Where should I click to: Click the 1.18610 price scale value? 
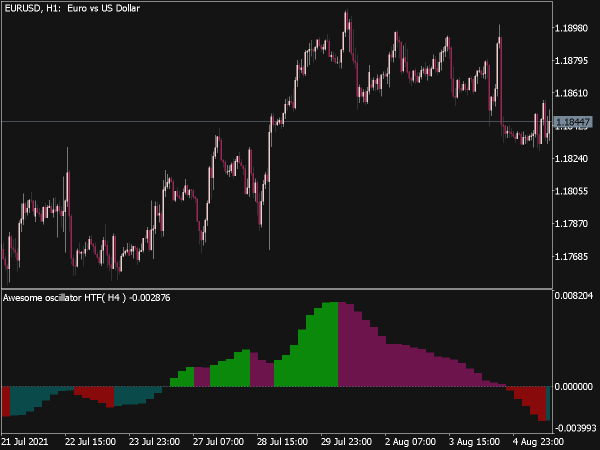click(x=571, y=93)
